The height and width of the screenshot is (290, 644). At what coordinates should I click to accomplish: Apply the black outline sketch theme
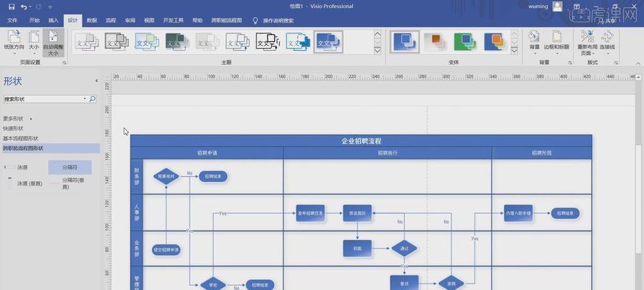click(x=268, y=42)
